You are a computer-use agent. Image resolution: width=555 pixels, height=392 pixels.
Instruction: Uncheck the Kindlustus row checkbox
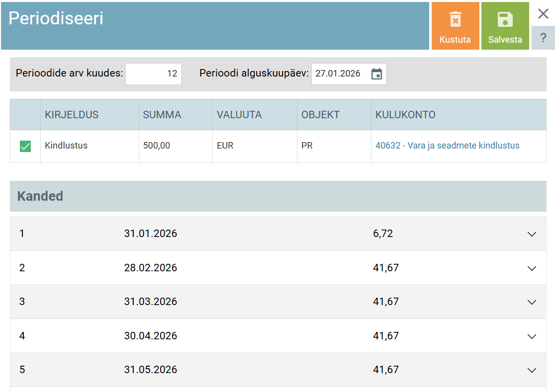tap(25, 146)
